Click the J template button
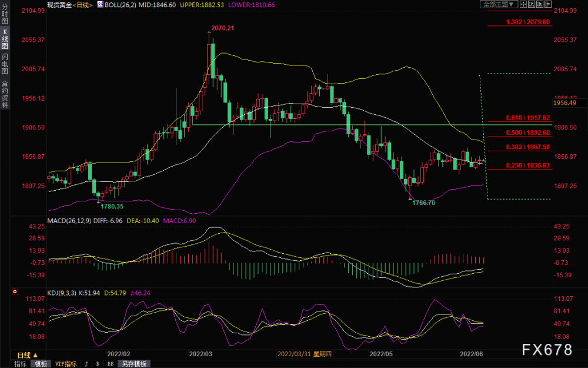Viewport: 588px width, 368px height. 86,364
